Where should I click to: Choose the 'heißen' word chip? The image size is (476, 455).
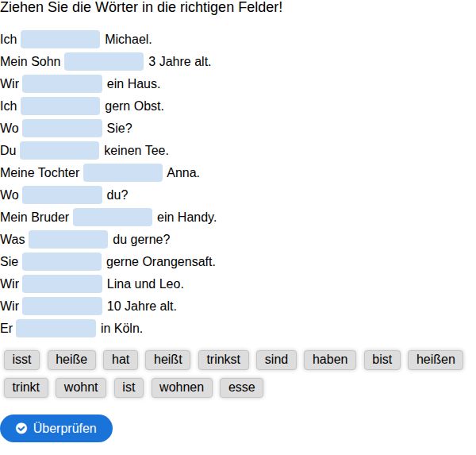pyautogui.click(x=436, y=360)
